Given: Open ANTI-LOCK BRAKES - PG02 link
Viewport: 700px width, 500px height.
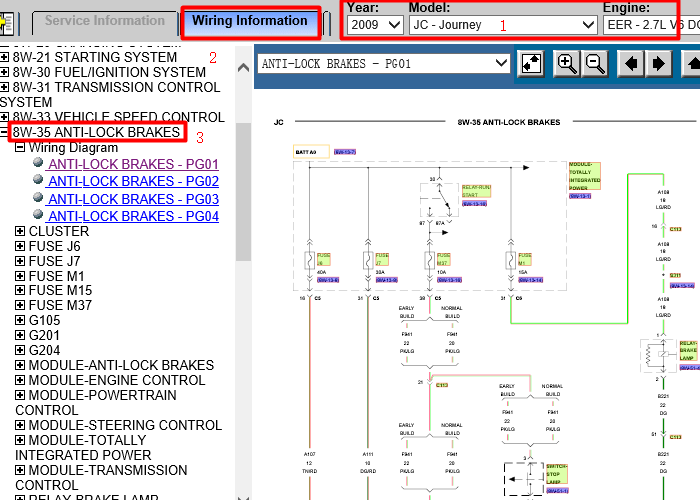Looking at the screenshot, I should [x=133, y=181].
